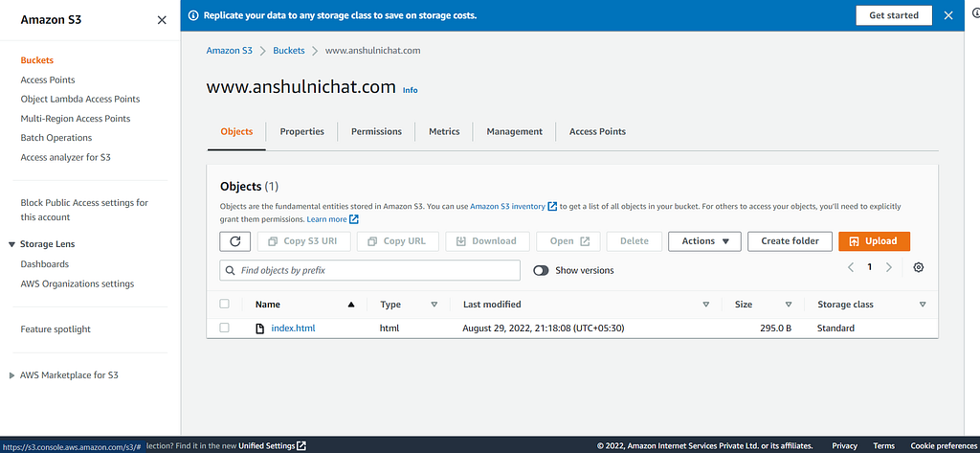
Task: Click the Learn more link
Action: (327, 219)
